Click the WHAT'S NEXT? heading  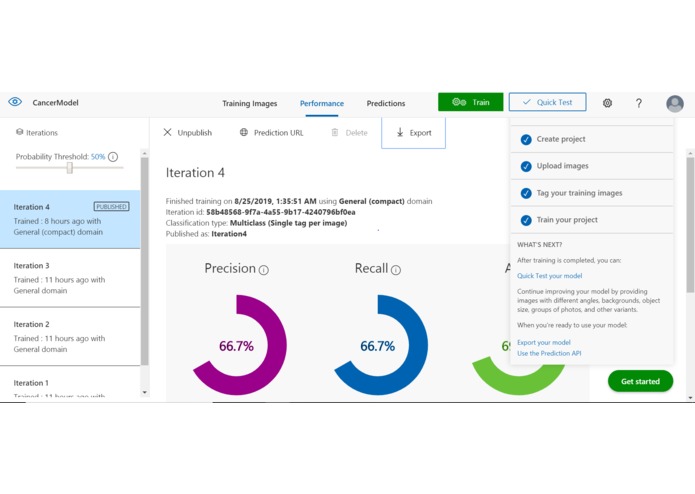click(539, 245)
